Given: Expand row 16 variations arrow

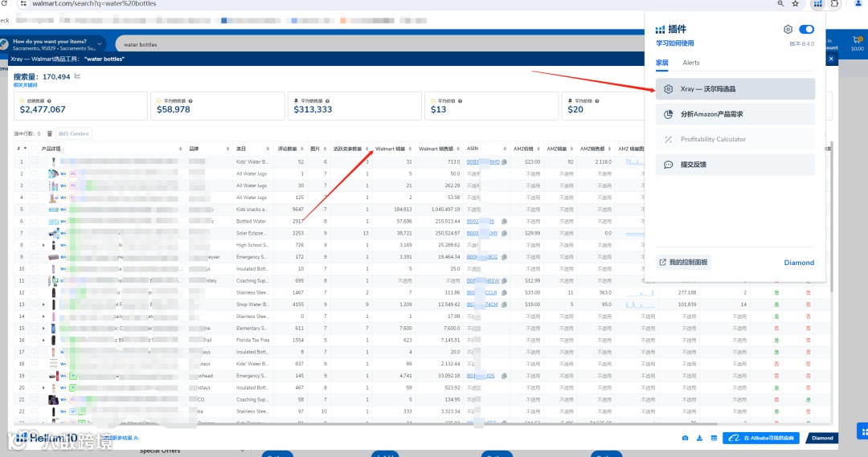Looking at the screenshot, I should coord(43,341).
